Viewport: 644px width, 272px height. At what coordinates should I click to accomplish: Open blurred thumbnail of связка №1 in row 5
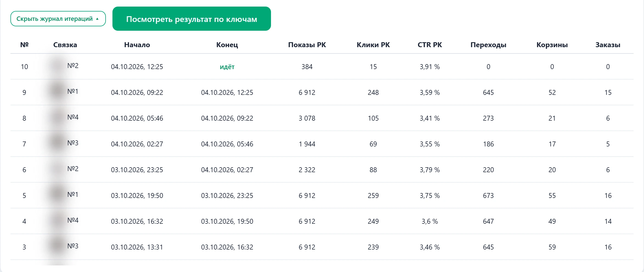click(58, 195)
